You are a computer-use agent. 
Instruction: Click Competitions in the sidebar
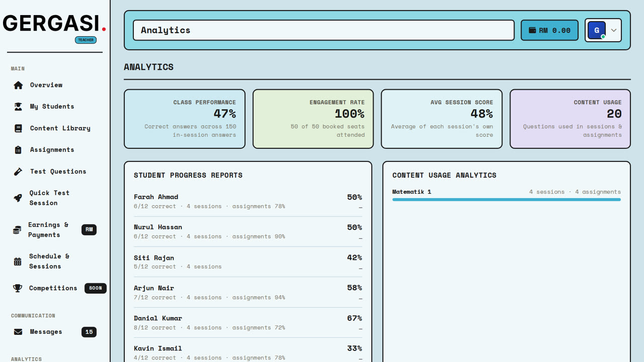click(x=55, y=288)
